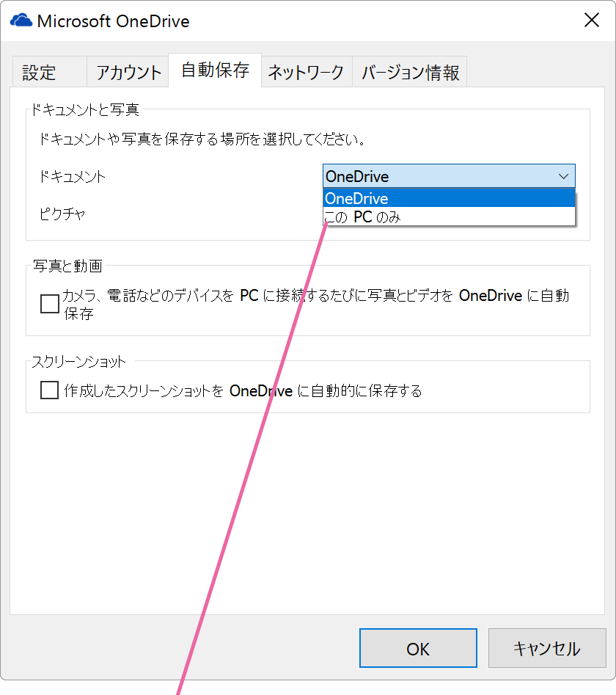616x695 pixels.
Task: Go to the ネットワーク tab
Action: [307, 72]
